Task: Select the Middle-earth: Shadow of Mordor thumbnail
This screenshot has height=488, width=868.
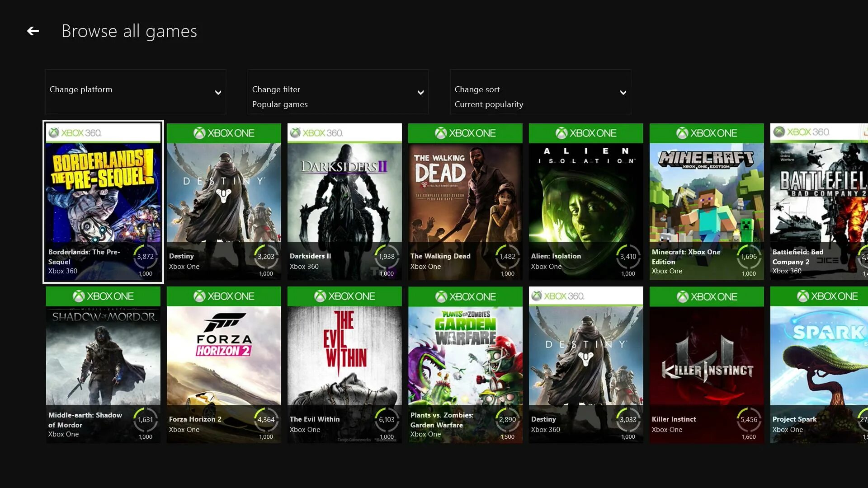Action: (103, 364)
